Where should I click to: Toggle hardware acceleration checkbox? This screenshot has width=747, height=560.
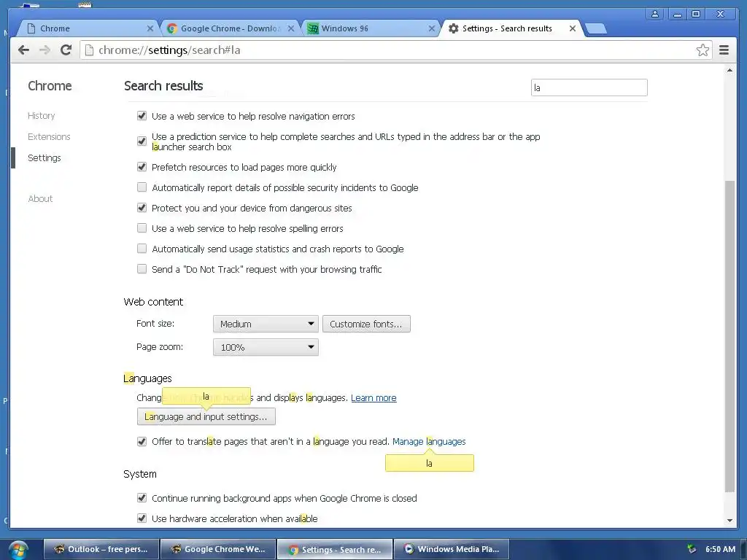click(x=142, y=518)
